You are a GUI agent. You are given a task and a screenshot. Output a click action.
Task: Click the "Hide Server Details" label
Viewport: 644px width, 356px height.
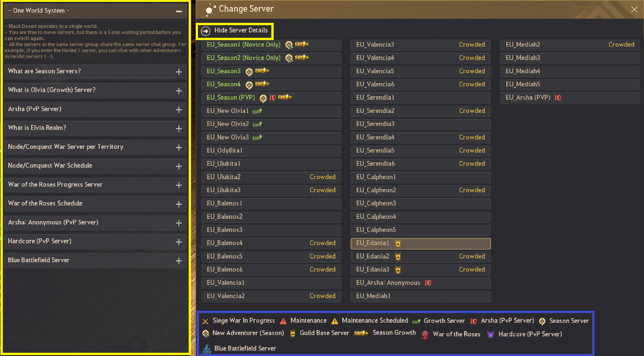coord(241,30)
